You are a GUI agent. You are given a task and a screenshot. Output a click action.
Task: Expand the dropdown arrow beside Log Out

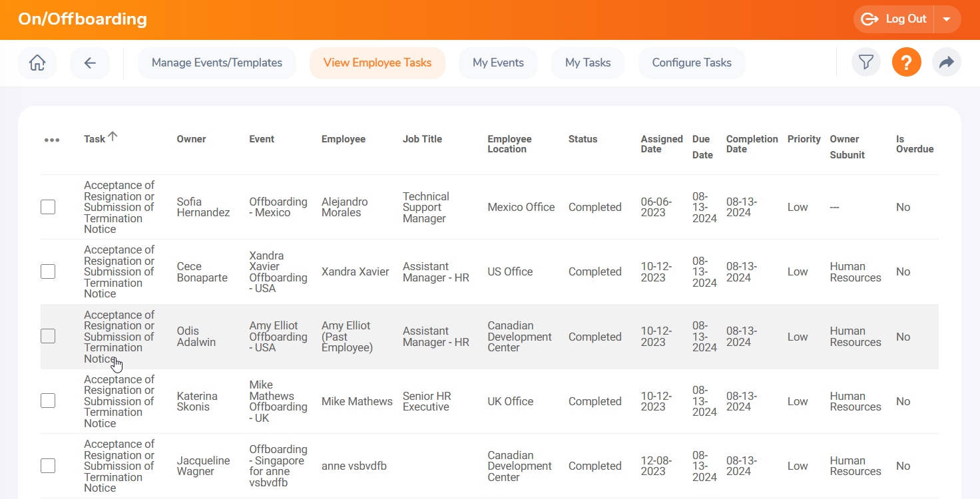pyautogui.click(x=947, y=19)
